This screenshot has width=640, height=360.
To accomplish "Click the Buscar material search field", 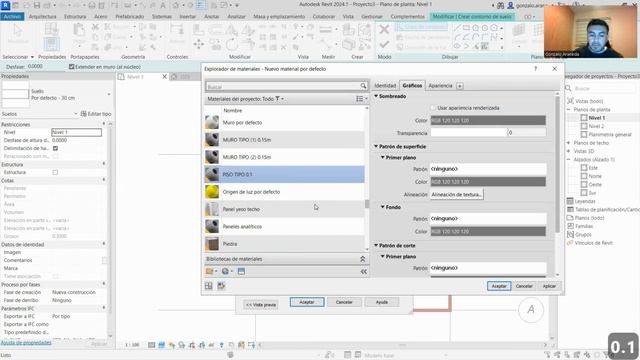I will (x=283, y=86).
